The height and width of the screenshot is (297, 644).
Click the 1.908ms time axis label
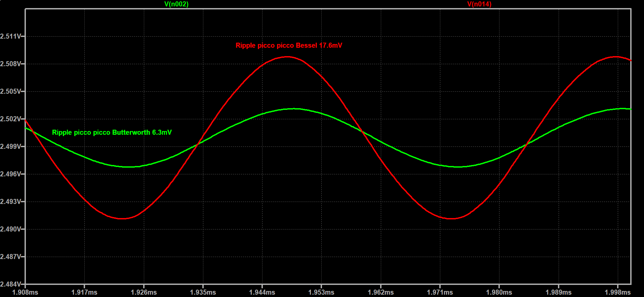click(x=25, y=292)
